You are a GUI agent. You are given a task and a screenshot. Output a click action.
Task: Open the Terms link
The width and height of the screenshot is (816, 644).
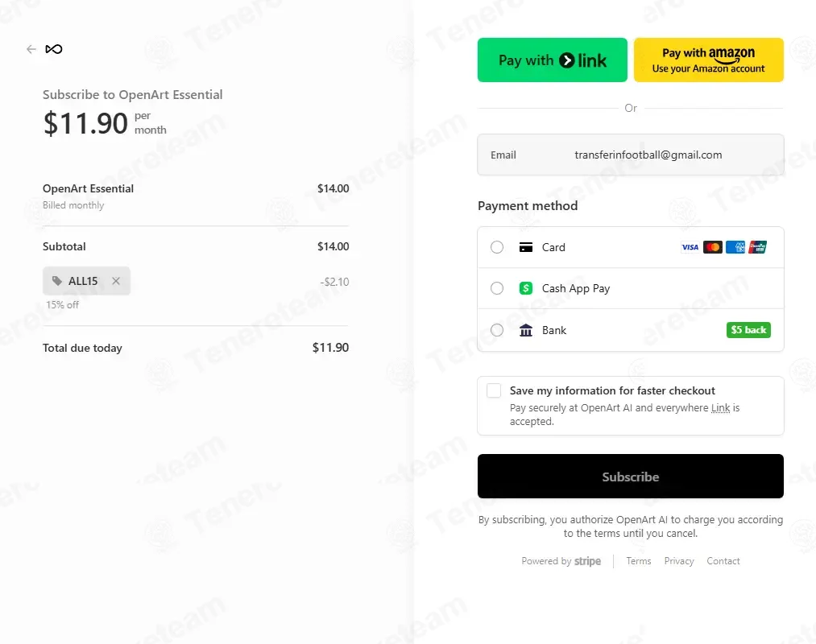pos(638,561)
